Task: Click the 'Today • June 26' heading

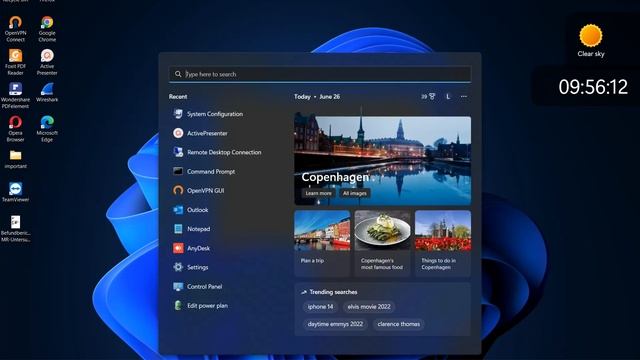Action: click(317, 97)
